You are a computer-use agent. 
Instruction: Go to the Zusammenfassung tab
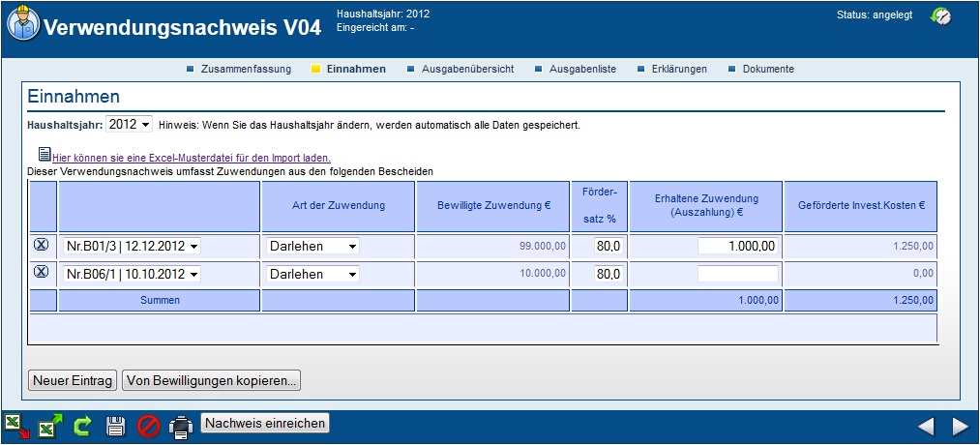pos(246,70)
